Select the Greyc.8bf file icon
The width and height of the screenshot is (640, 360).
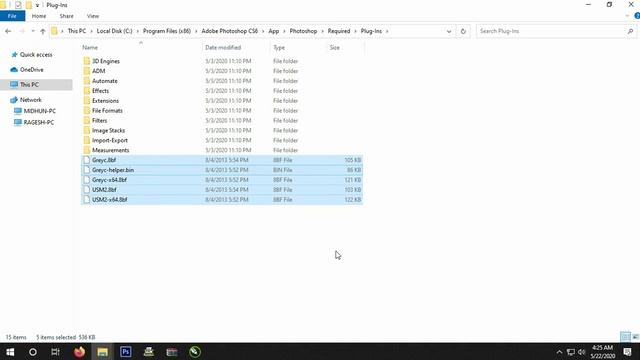[x=87, y=160]
